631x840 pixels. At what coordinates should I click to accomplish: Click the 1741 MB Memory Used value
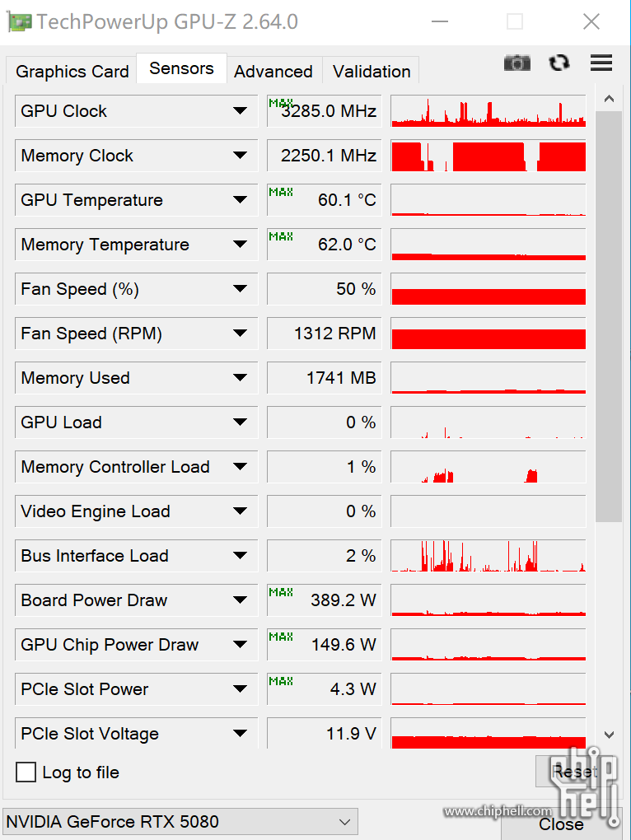pyautogui.click(x=324, y=378)
